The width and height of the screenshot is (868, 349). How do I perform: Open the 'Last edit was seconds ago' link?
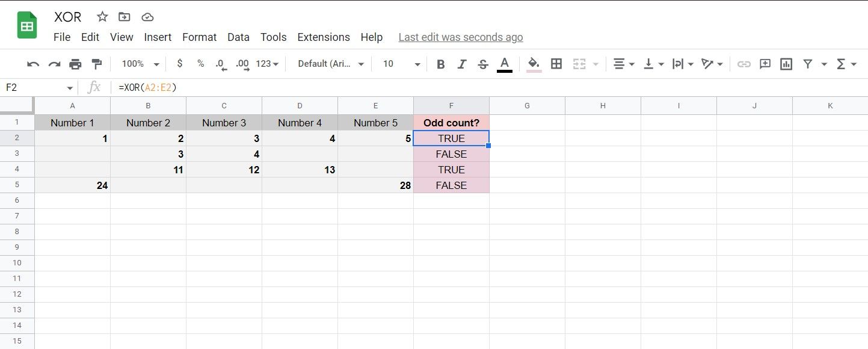(x=461, y=37)
